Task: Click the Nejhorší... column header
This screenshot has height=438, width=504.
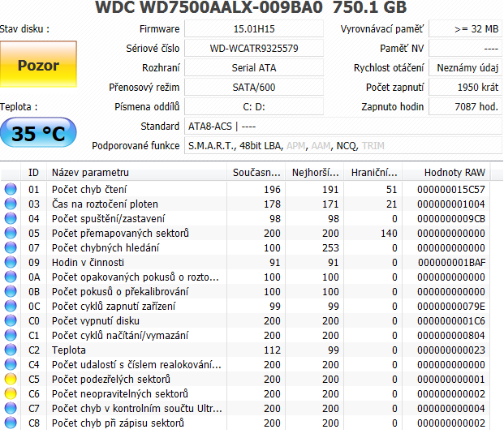Action: point(315,173)
